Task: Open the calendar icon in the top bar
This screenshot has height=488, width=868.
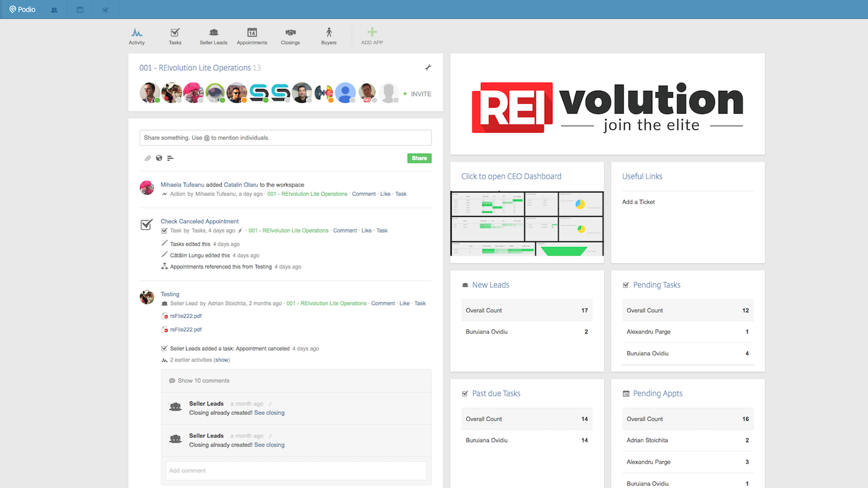Action: coord(80,10)
